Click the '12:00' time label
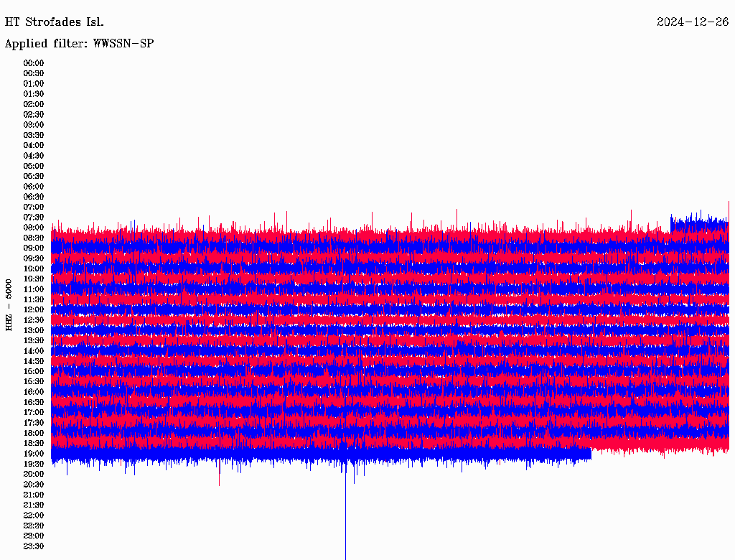The width and height of the screenshot is (735, 560). [34, 310]
